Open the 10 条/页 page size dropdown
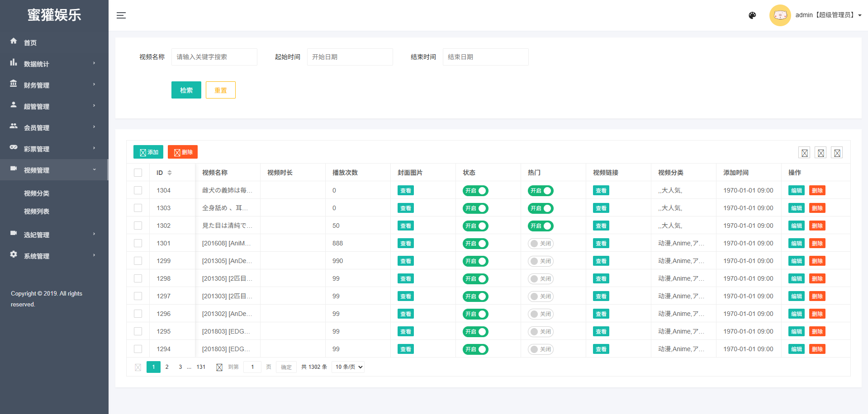 point(348,367)
